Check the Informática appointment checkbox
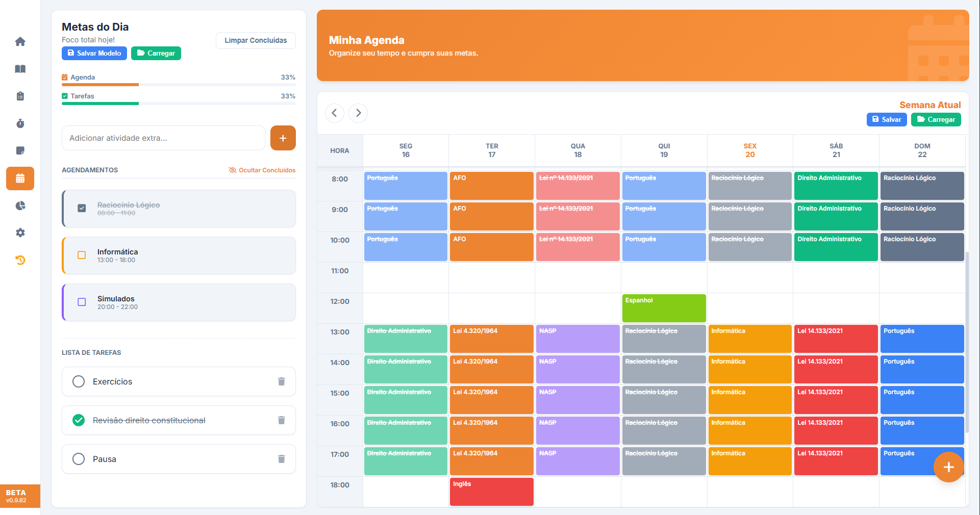The height and width of the screenshot is (515, 980). click(82, 255)
